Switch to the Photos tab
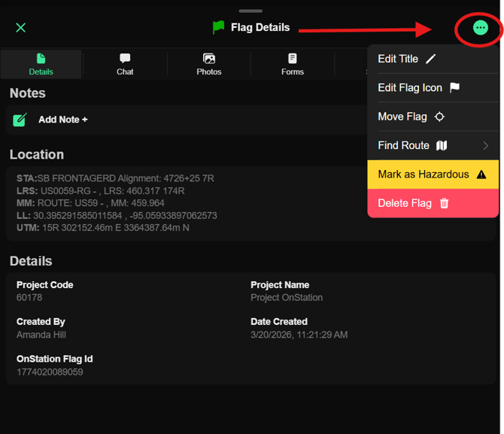 click(x=209, y=64)
